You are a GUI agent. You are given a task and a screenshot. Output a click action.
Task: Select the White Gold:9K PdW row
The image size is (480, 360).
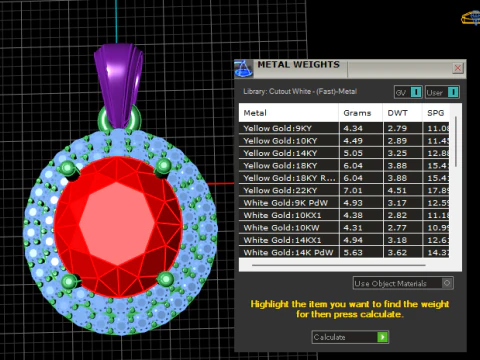344,203
